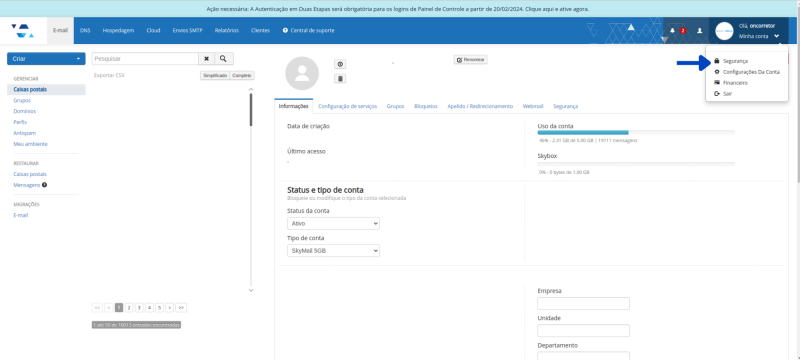Screen dimensions: 800x360
Task: Click the Exportar CSV link
Action: point(109,75)
